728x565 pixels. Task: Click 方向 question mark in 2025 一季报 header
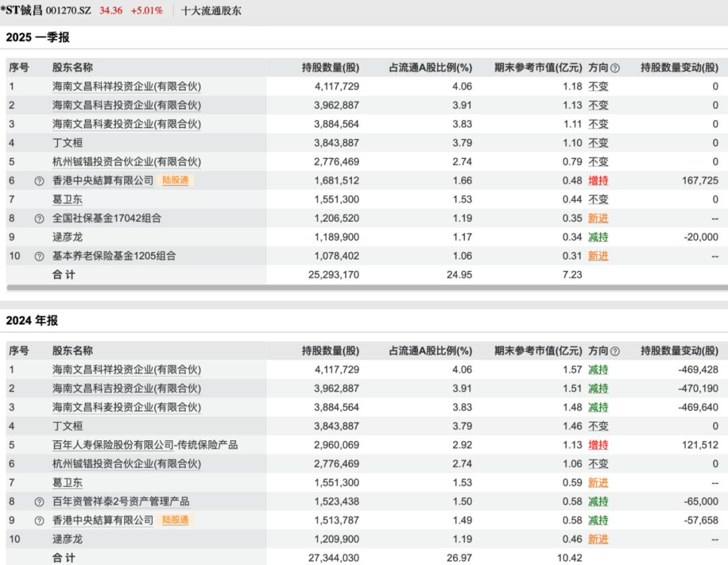pyautogui.click(x=615, y=68)
